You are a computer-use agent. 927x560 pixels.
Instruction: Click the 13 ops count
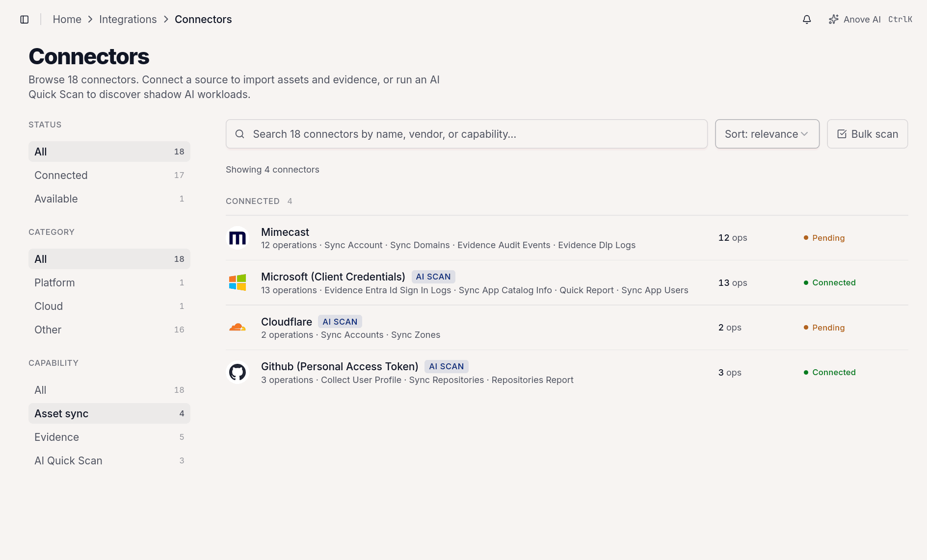733,282
